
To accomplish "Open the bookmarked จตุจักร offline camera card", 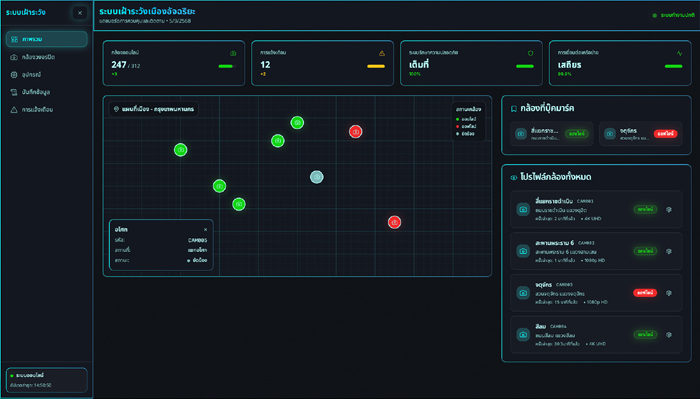I will pyautogui.click(x=641, y=133).
